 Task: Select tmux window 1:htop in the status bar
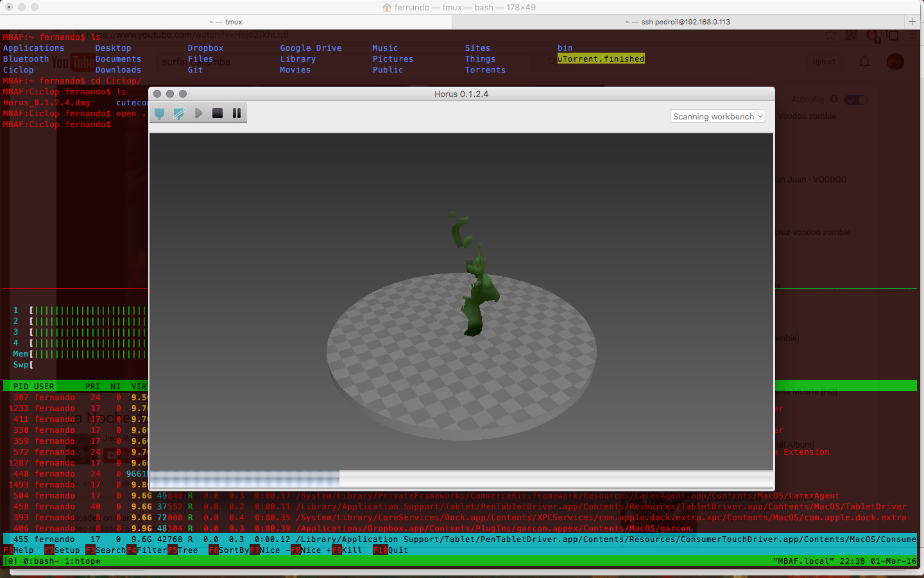(83, 561)
